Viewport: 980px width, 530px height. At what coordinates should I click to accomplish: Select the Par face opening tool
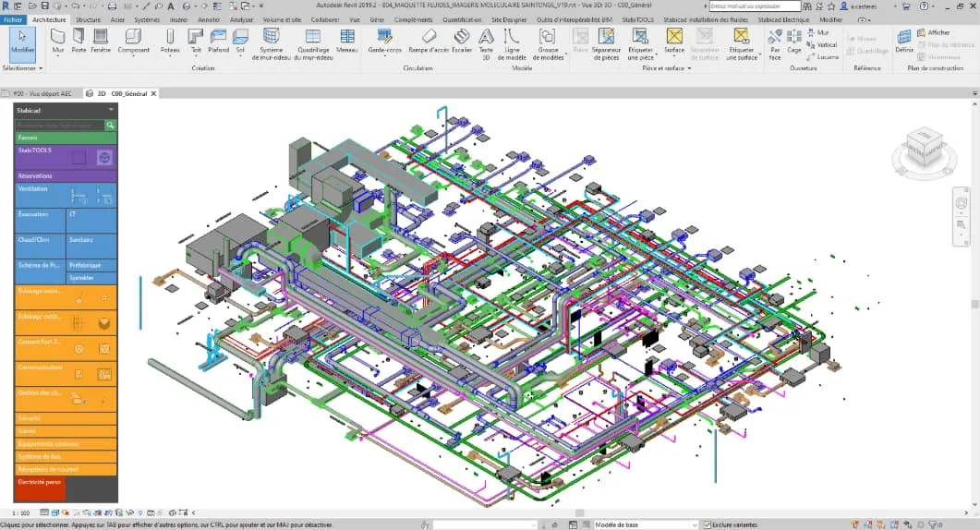775,43
